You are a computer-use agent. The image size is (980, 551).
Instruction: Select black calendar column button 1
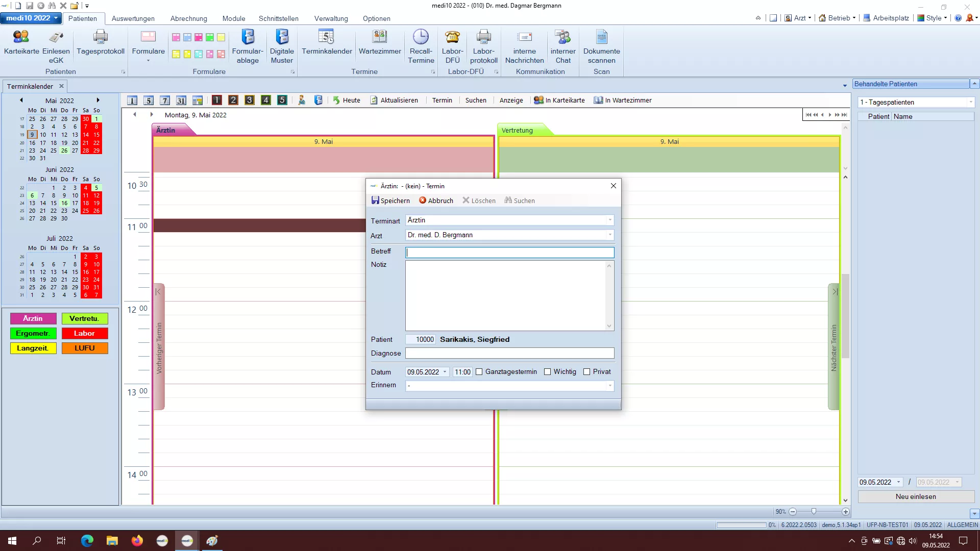point(217,100)
